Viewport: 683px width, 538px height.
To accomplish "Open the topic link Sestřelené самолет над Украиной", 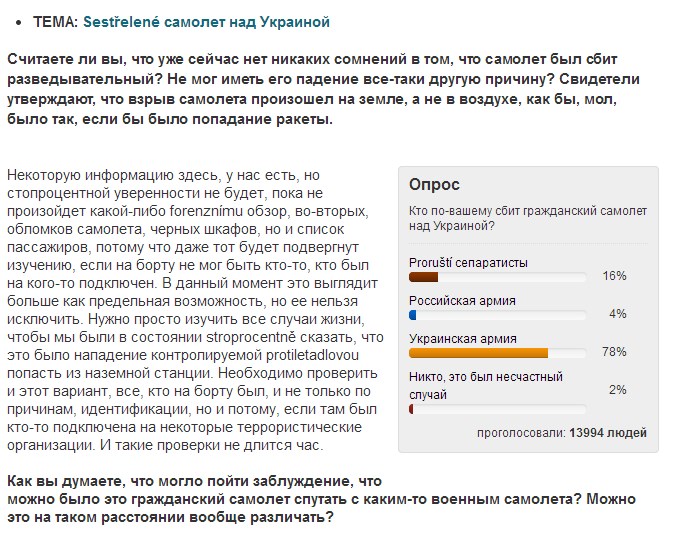I will (x=206, y=22).
